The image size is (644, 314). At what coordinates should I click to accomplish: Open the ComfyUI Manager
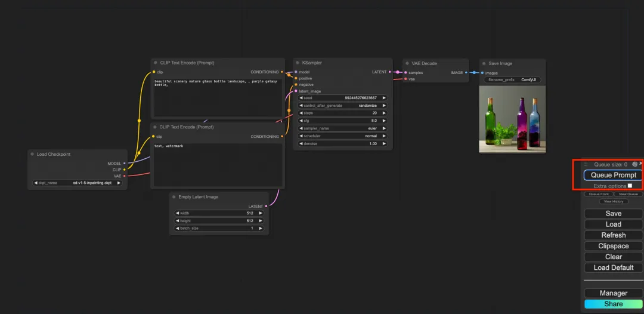pos(613,293)
